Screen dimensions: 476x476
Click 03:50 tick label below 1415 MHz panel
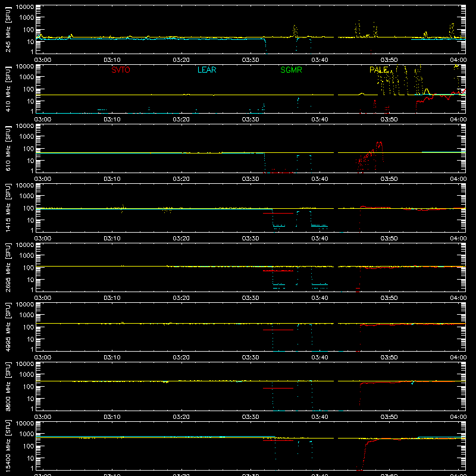point(389,239)
